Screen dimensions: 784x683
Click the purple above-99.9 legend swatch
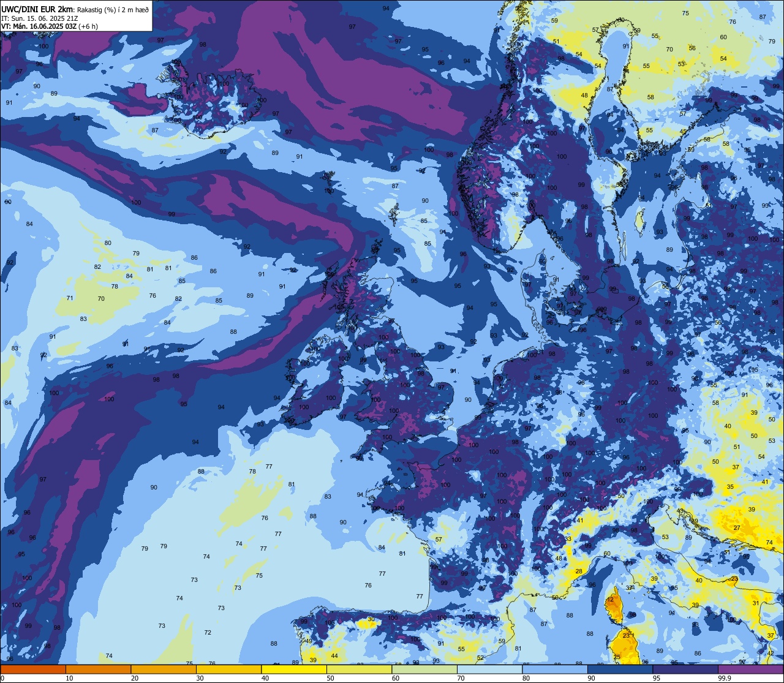pyautogui.click(x=750, y=669)
